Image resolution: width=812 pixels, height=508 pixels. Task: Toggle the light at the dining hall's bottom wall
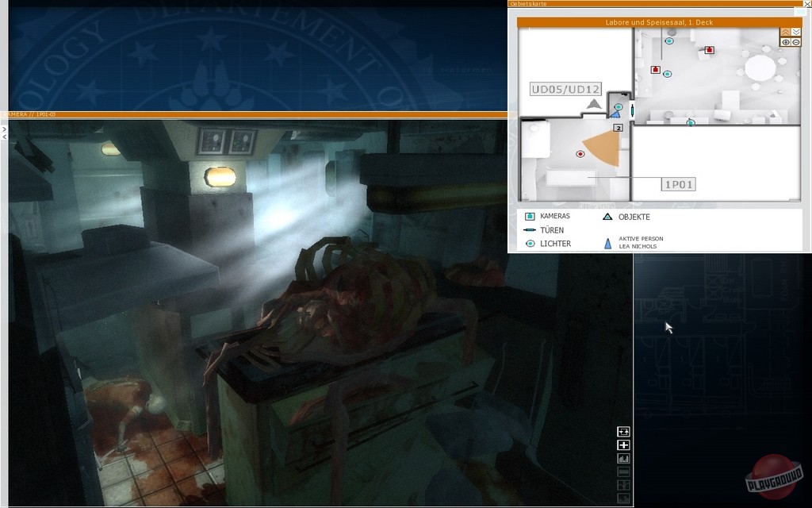691,122
